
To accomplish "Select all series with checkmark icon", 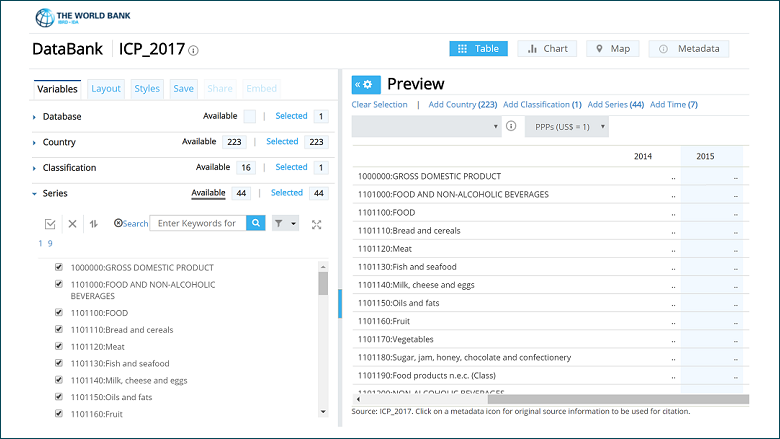I will (50, 224).
